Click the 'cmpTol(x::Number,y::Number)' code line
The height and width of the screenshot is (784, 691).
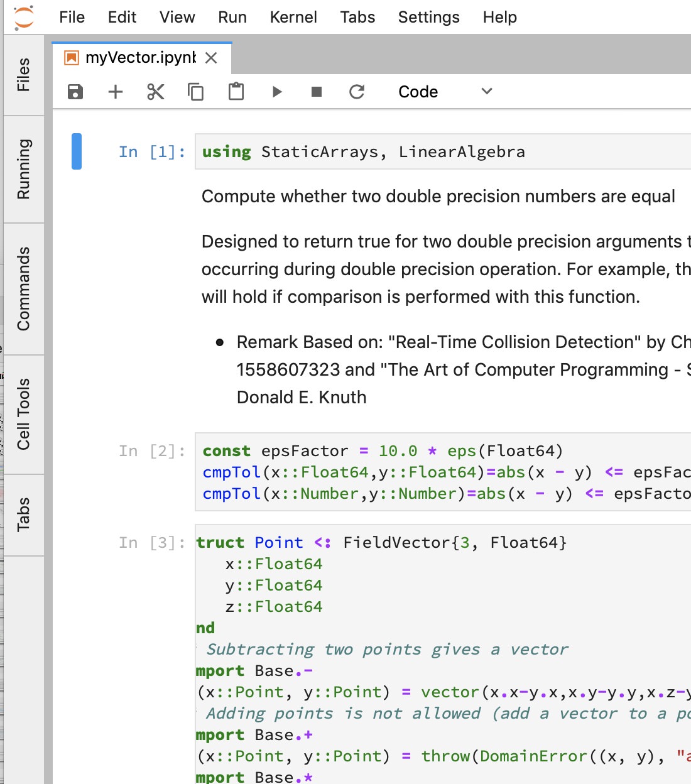[x=447, y=493]
